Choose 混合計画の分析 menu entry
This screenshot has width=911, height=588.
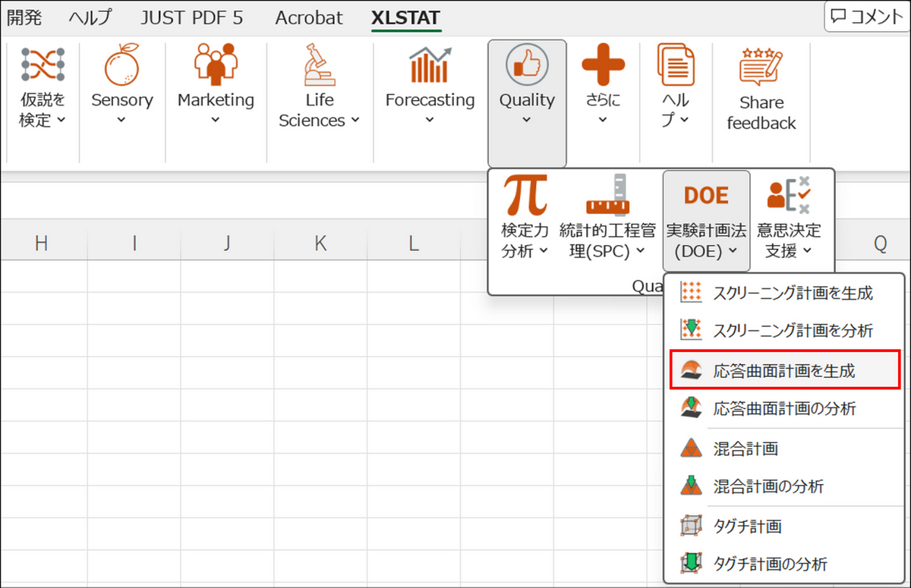pyautogui.click(x=785, y=486)
